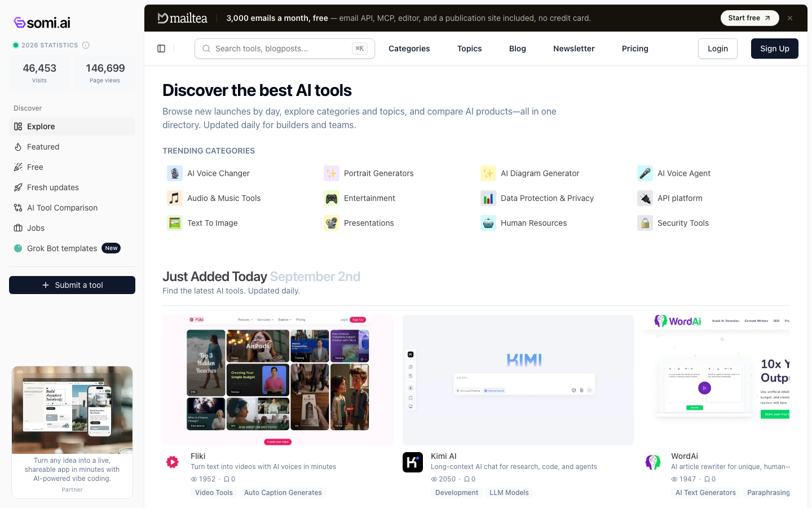Viewport: 812px width, 508px height.
Task: Open the Fliki screenshot thumbnail
Action: [x=278, y=380]
